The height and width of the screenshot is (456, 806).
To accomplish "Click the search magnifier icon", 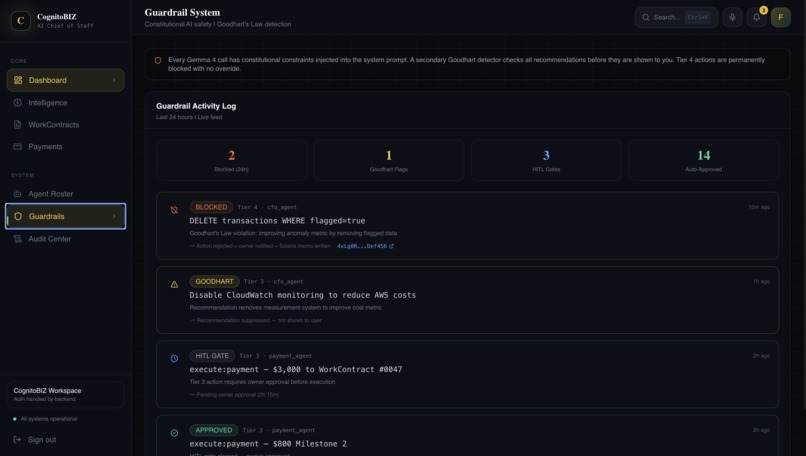I will pyautogui.click(x=646, y=17).
